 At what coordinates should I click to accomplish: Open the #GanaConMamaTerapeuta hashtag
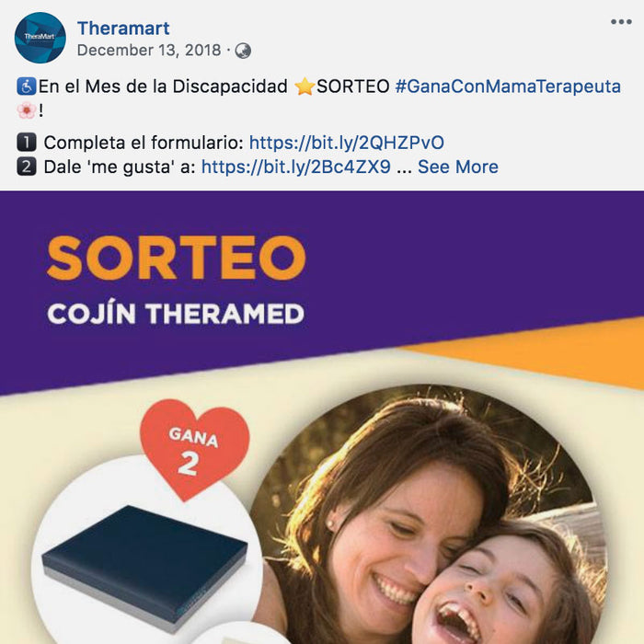508,86
